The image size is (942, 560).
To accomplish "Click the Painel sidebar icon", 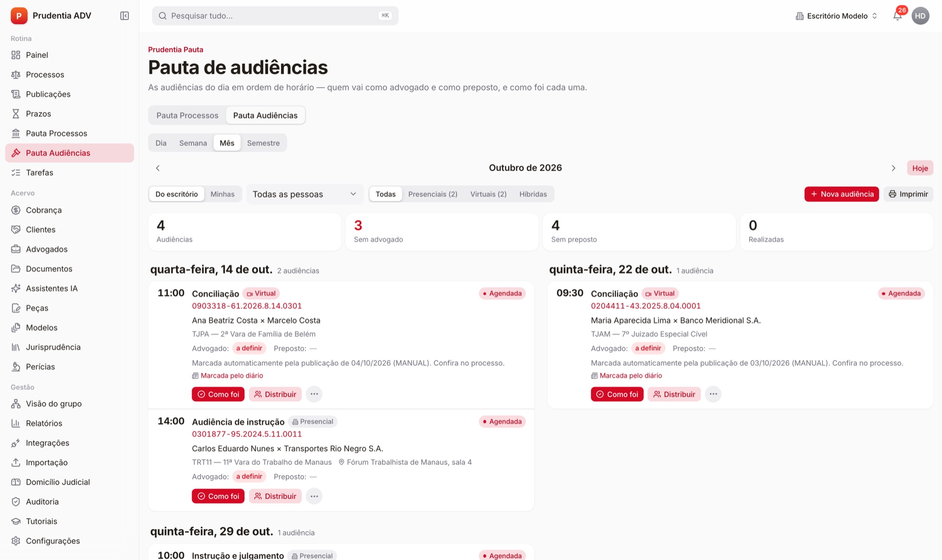I will (x=16, y=55).
